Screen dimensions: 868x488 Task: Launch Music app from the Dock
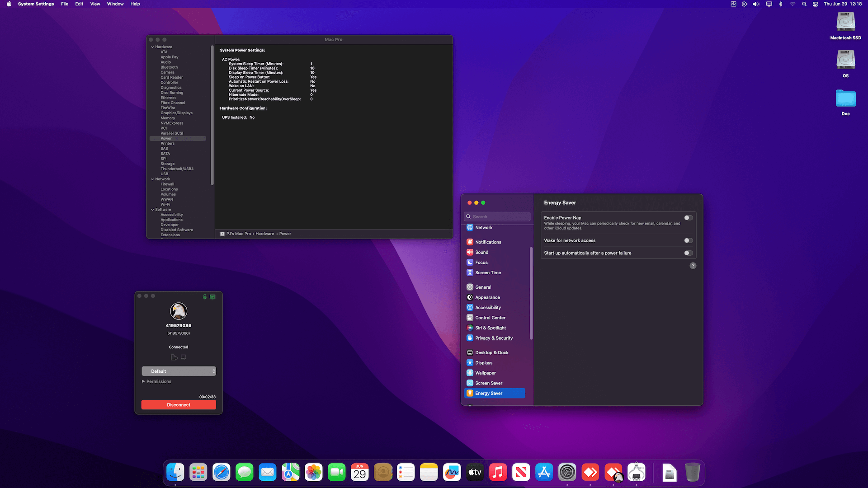498,473
